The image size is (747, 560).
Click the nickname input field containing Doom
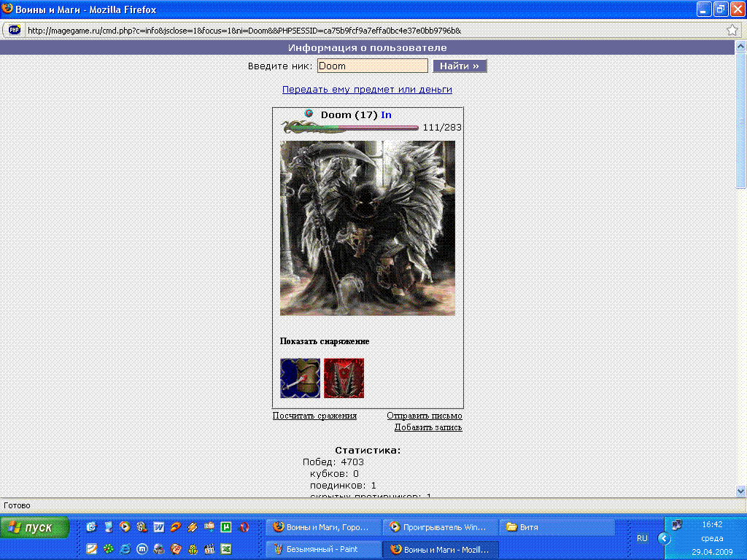tap(373, 66)
